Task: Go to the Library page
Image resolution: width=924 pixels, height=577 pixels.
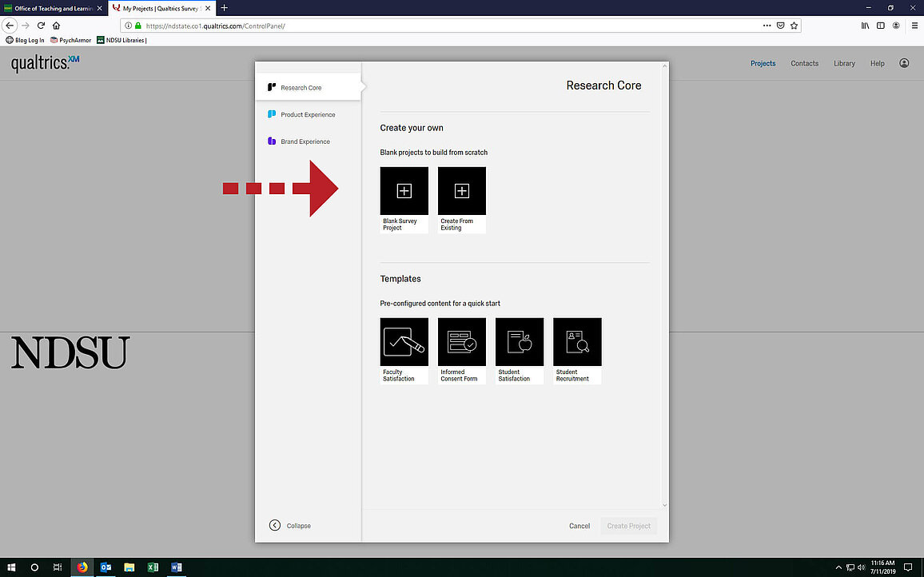Action: click(844, 64)
